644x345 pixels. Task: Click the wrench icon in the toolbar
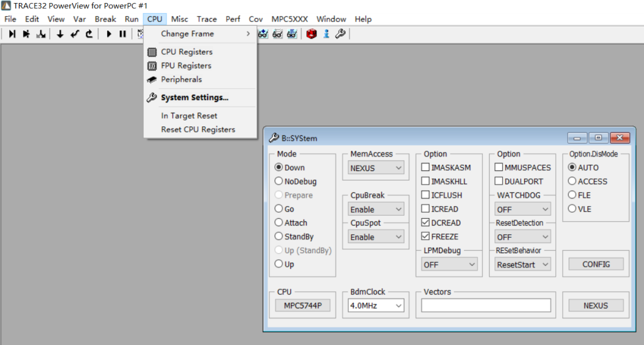[340, 34]
